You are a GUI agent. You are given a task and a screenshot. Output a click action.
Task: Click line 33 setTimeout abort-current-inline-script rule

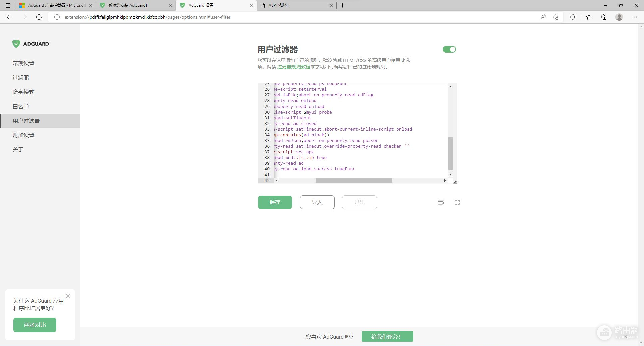(x=343, y=129)
